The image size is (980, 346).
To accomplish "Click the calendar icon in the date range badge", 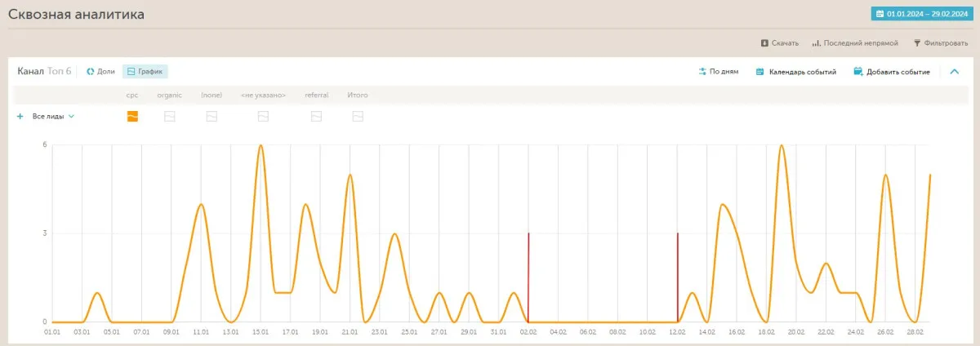I will 880,14.
